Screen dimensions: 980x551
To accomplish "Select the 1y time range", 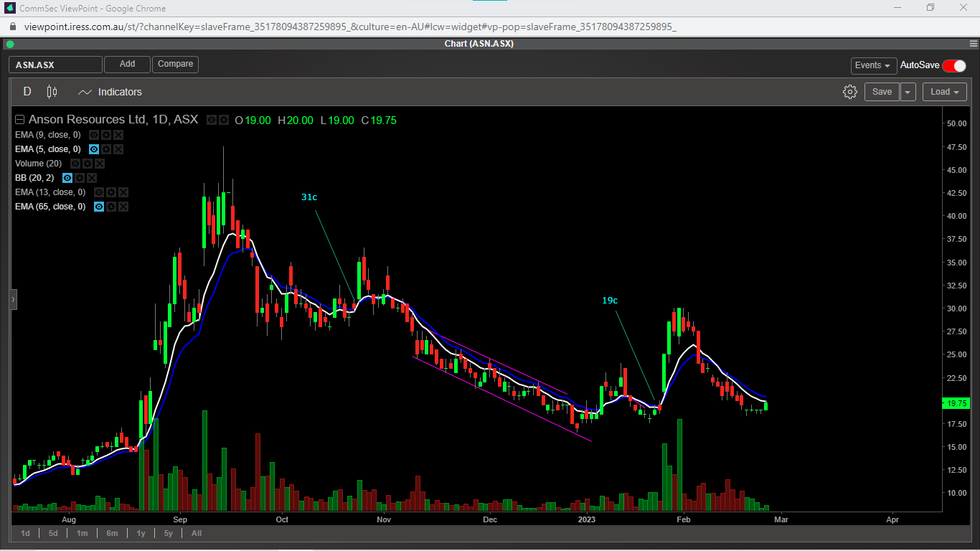I will coord(141,533).
